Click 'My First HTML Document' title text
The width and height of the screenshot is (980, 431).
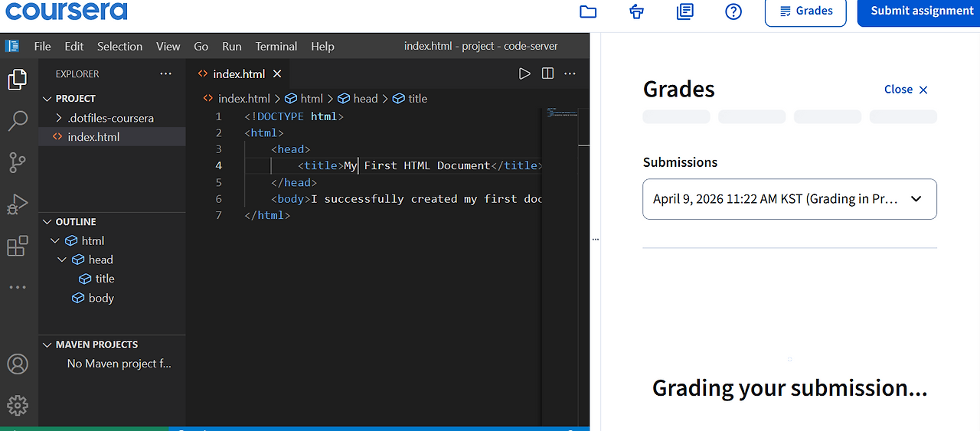(x=416, y=165)
